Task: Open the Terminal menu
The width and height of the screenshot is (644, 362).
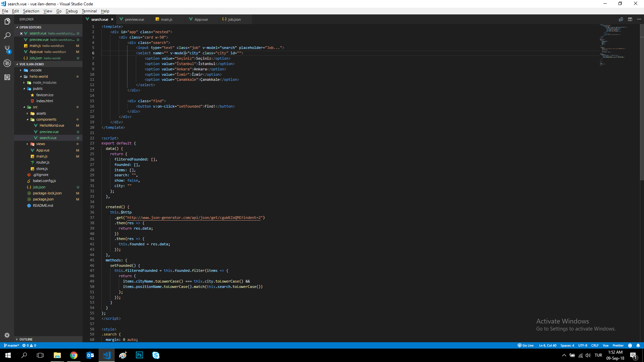Action: tap(89, 11)
